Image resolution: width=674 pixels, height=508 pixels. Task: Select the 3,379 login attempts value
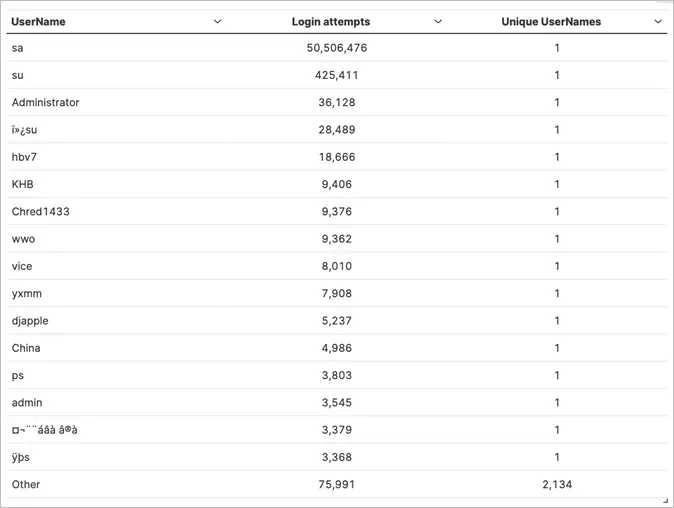[x=337, y=430]
